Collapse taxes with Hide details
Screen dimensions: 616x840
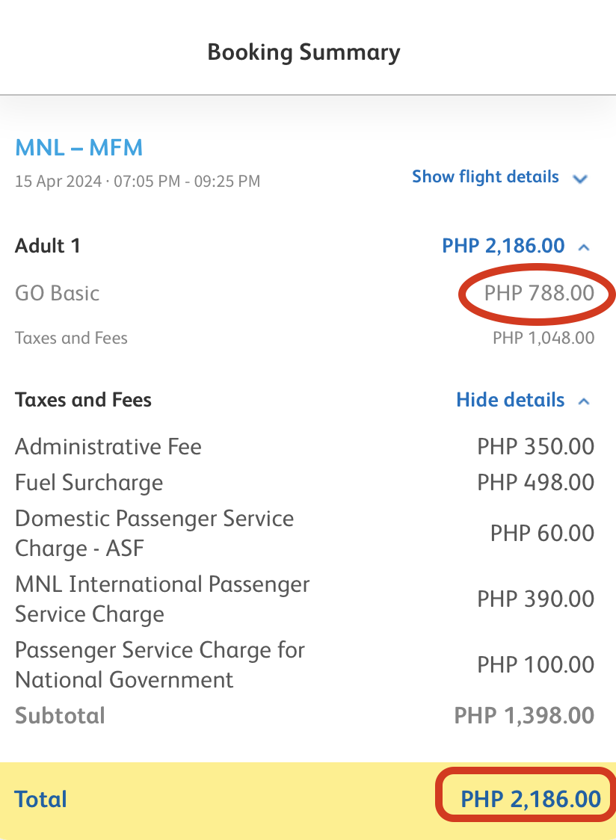tap(510, 400)
